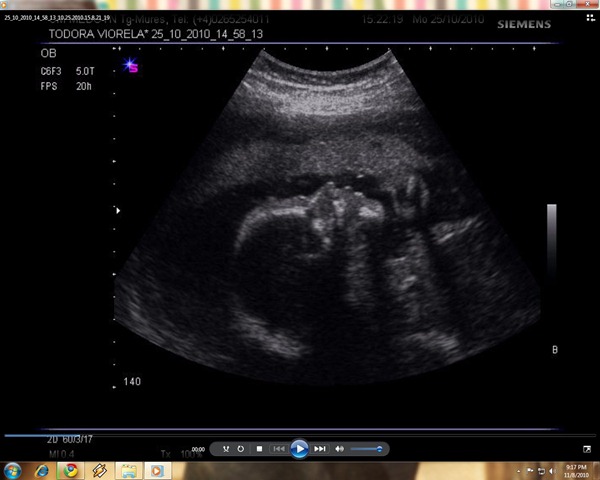Image resolution: width=600 pixels, height=480 pixels.
Task: Play the ultrasound video
Action: coord(299,449)
